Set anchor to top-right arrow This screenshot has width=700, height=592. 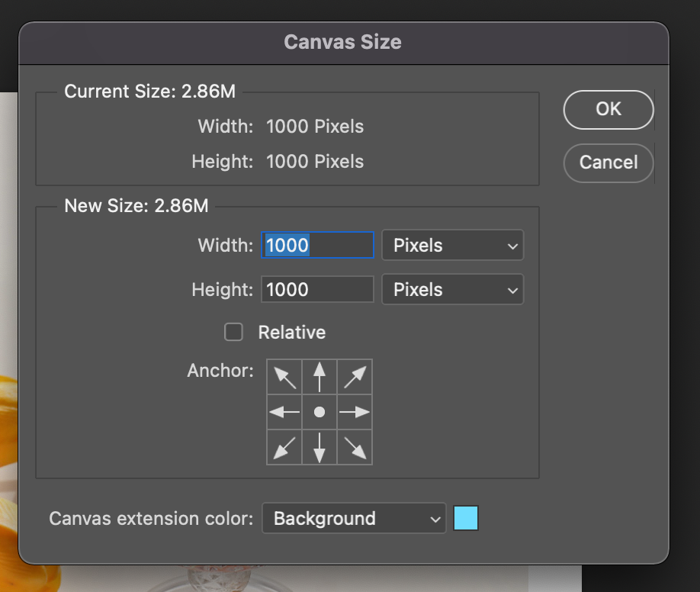click(x=355, y=377)
